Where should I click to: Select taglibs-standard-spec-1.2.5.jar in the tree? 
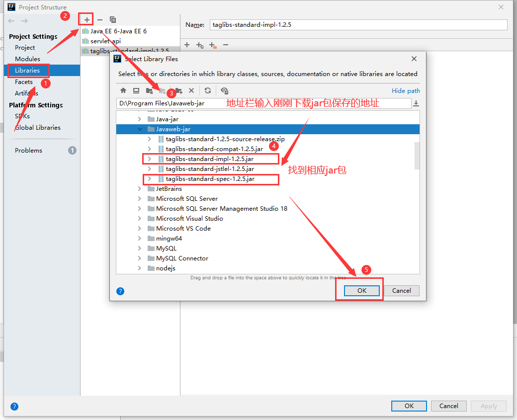[x=211, y=178]
